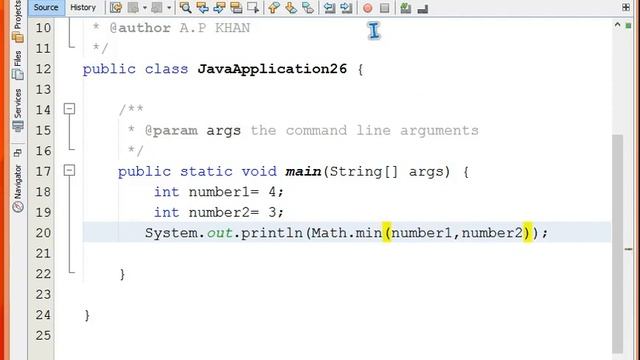Click the split editor icon at top right

tap(626, 7)
